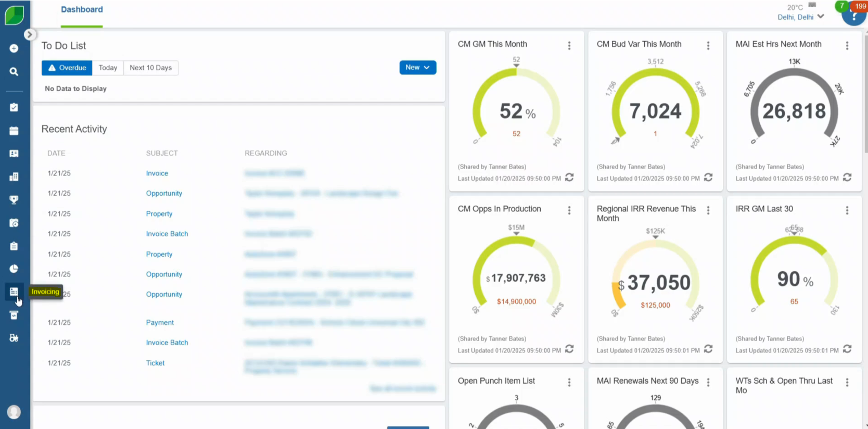
Task: Switch to Overdue to-do filter
Action: pyautogui.click(x=67, y=68)
